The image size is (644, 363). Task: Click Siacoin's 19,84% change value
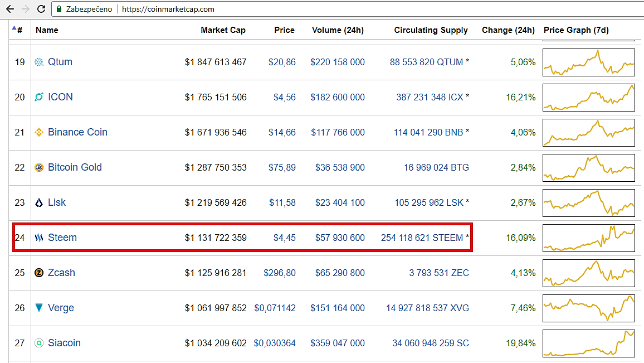point(521,343)
